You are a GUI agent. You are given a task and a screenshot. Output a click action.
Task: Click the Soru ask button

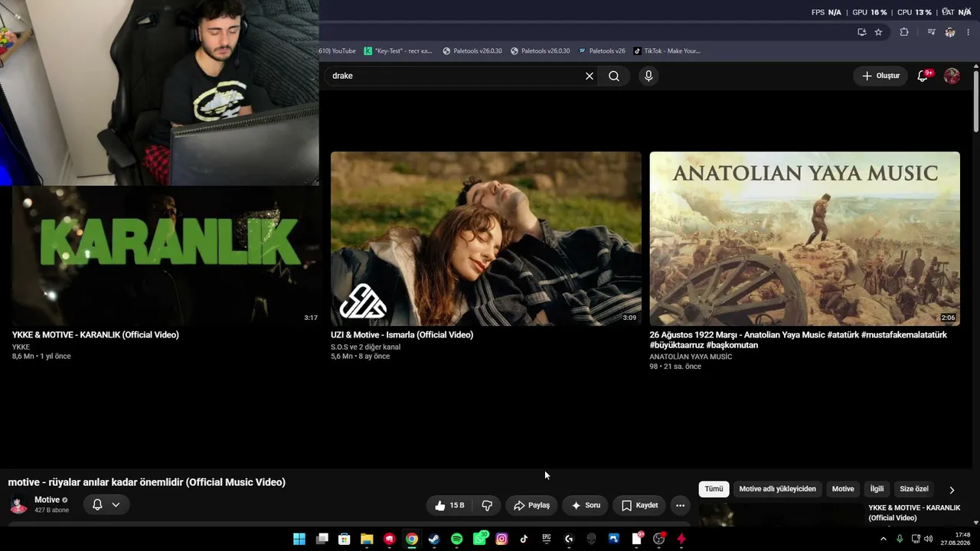click(x=586, y=505)
